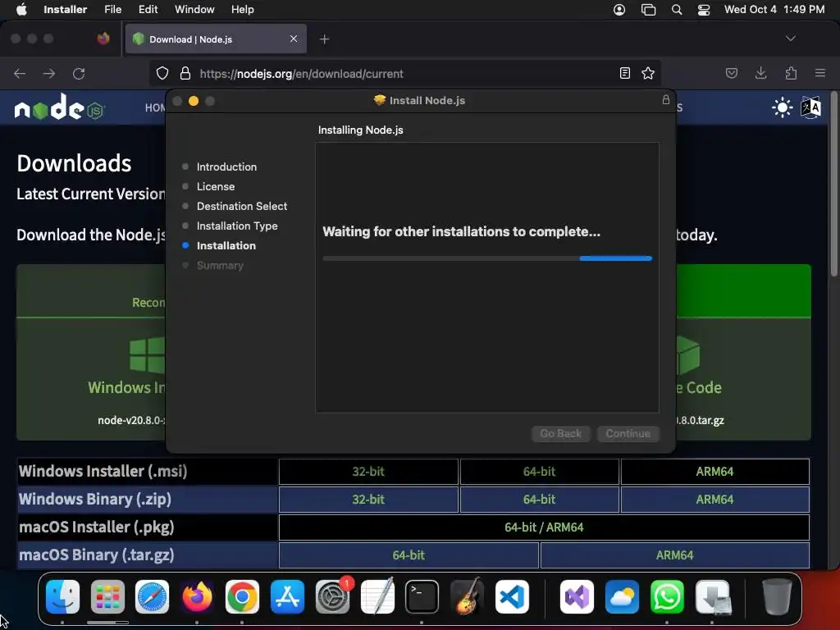This screenshot has height=630, width=840.
Task: Open the language translation icon on webpage
Action: coord(811,107)
